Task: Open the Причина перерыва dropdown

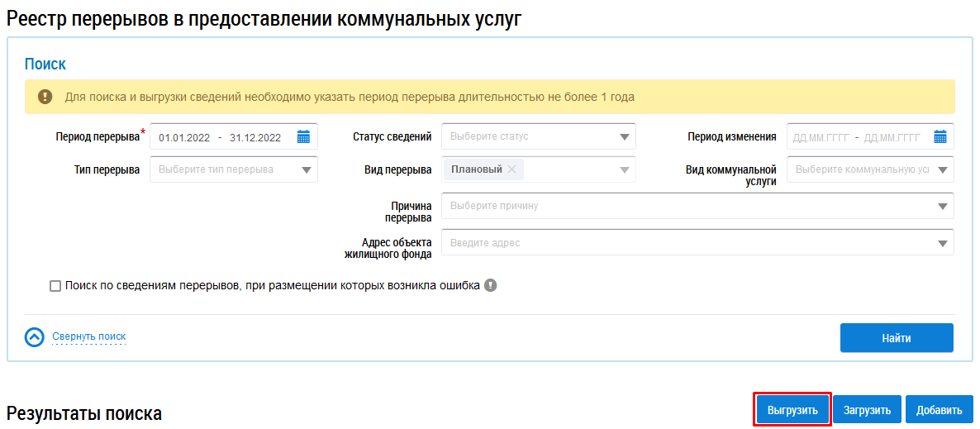Action: point(942,207)
